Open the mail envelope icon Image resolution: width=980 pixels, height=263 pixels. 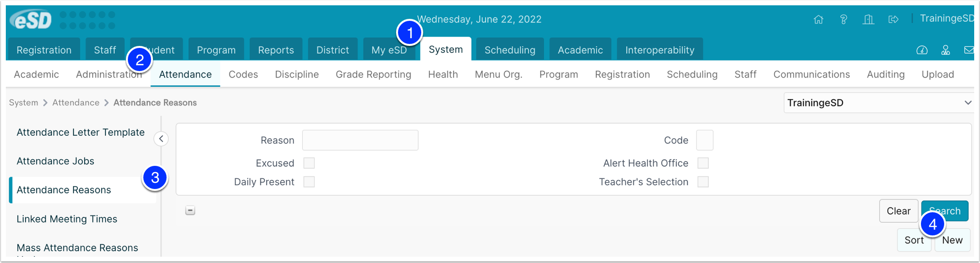pyautogui.click(x=969, y=50)
